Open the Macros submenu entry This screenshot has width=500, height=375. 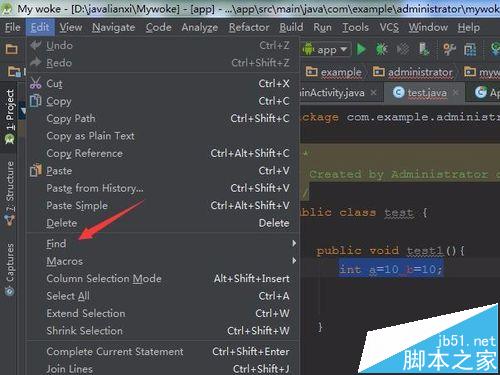(163, 261)
